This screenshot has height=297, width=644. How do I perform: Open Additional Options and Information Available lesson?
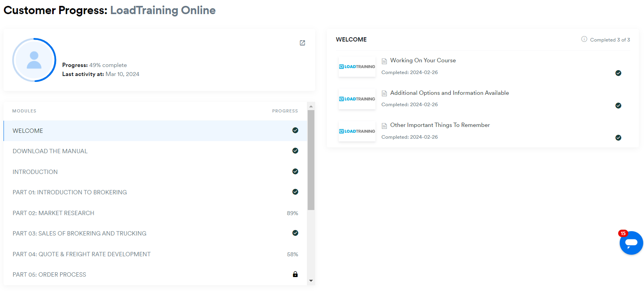[x=449, y=93]
